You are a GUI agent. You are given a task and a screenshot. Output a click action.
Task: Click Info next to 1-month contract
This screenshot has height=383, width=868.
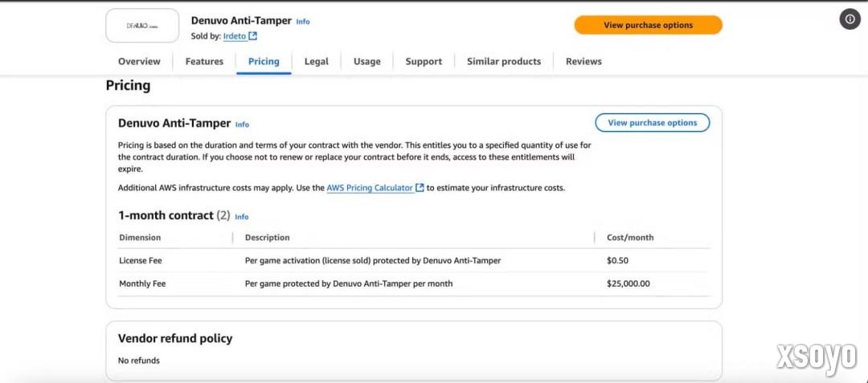(x=242, y=217)
